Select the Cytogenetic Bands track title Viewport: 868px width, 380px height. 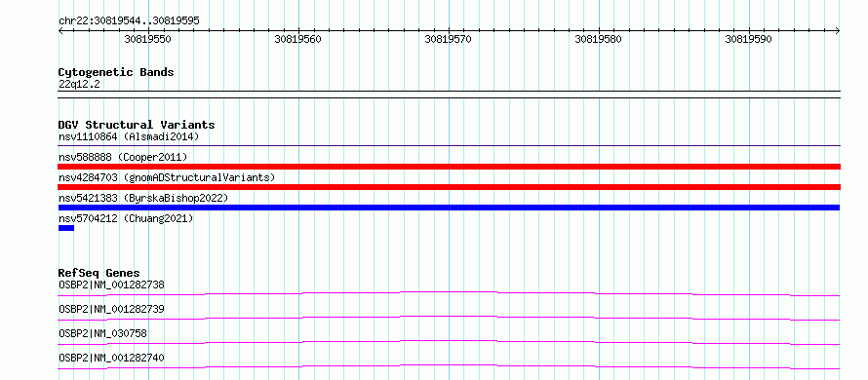pos(116,72)
